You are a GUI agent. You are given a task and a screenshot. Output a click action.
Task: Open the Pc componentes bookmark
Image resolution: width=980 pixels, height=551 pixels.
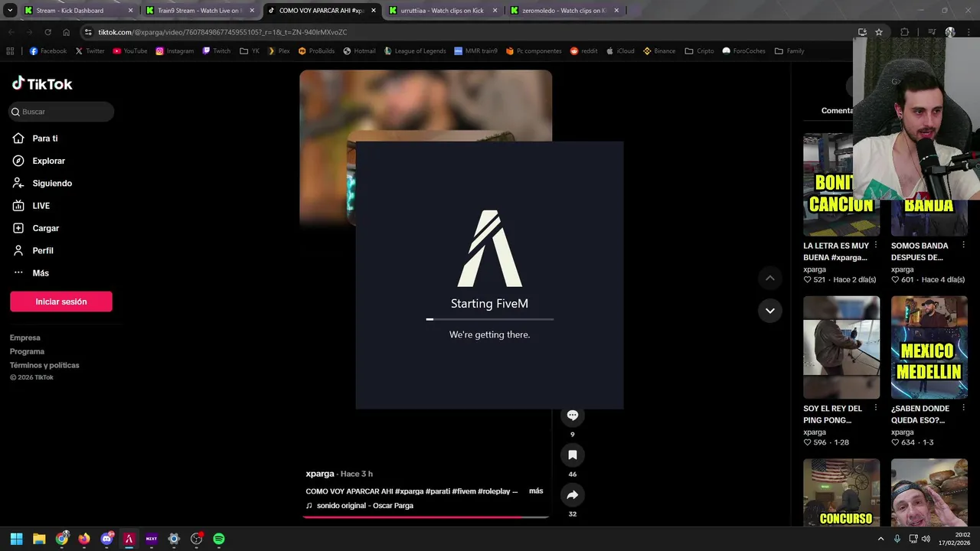click(x=534, y=51)
